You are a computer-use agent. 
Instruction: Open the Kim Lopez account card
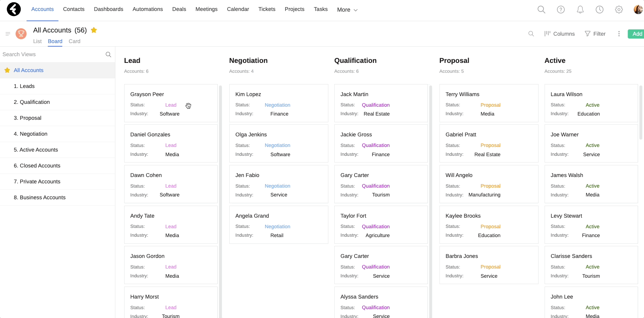[279, 103]
